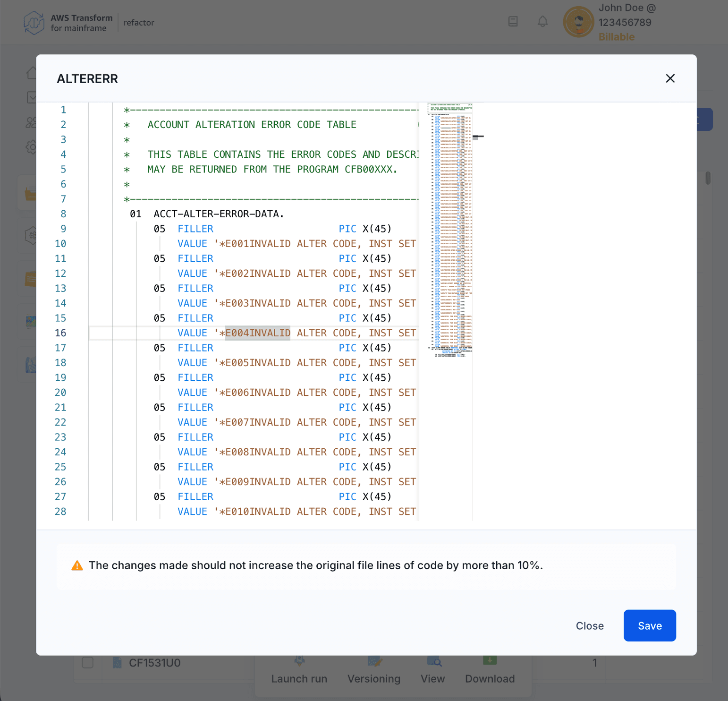Close the editor via Close button
728x701 pixels.
click(590, 625)
